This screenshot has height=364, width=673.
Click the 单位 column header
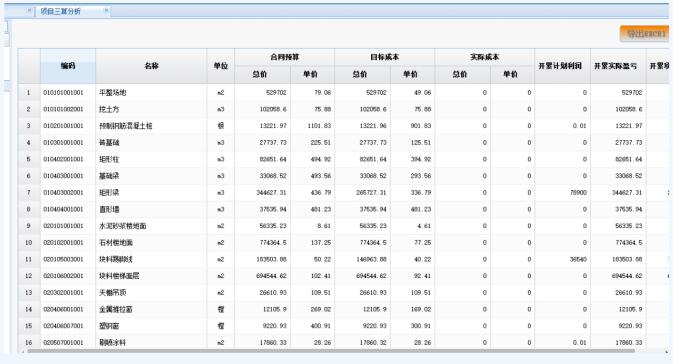tap(221, 66)
